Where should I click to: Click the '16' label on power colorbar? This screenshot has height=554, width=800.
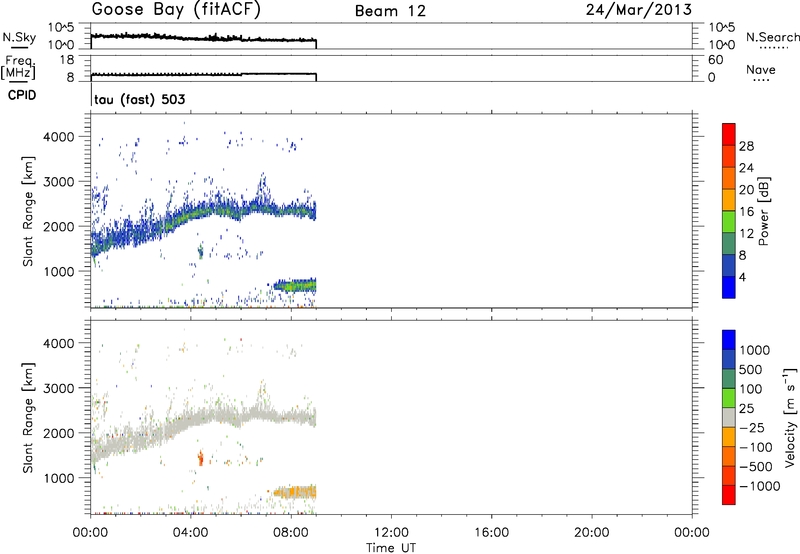746,212
